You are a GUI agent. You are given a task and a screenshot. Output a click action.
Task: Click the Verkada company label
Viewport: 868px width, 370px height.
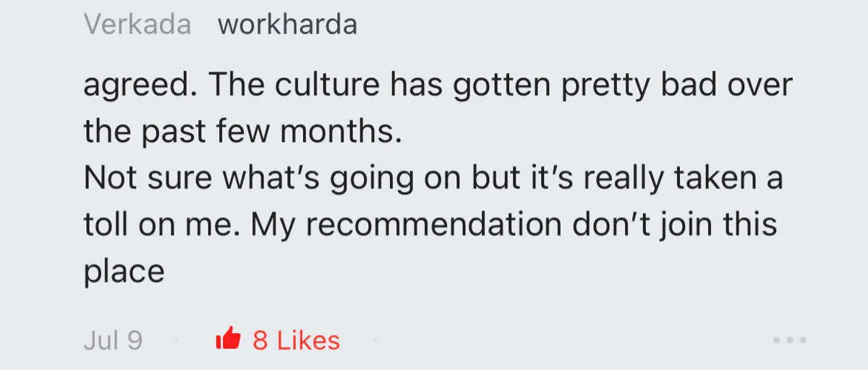coord(137,25)
